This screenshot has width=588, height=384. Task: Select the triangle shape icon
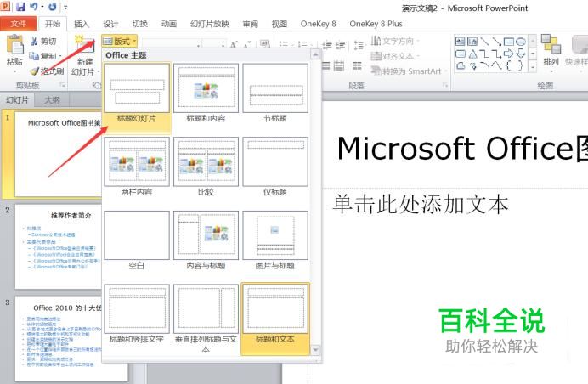(x=473, y=54)
